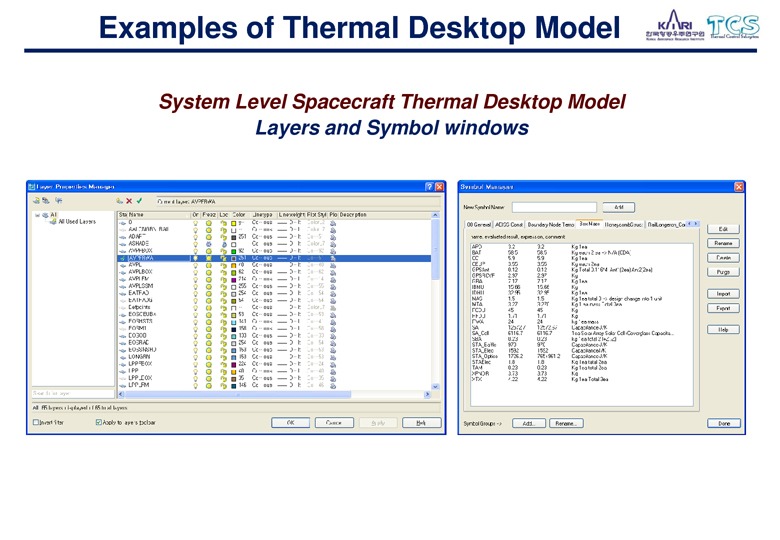Open the color swatch for layer LPP

tap(234, 371)
